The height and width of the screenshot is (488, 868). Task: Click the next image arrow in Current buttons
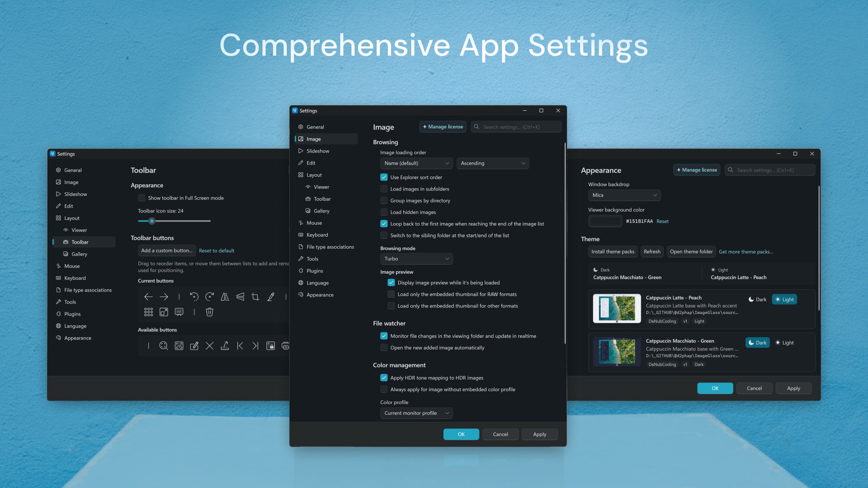(164, 297)
